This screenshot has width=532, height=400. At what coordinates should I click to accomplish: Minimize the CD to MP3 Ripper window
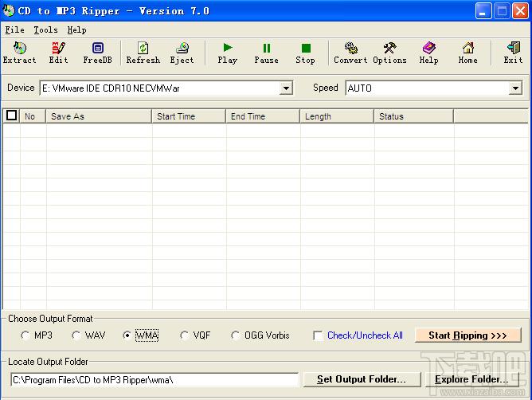(x=483, y=11)
